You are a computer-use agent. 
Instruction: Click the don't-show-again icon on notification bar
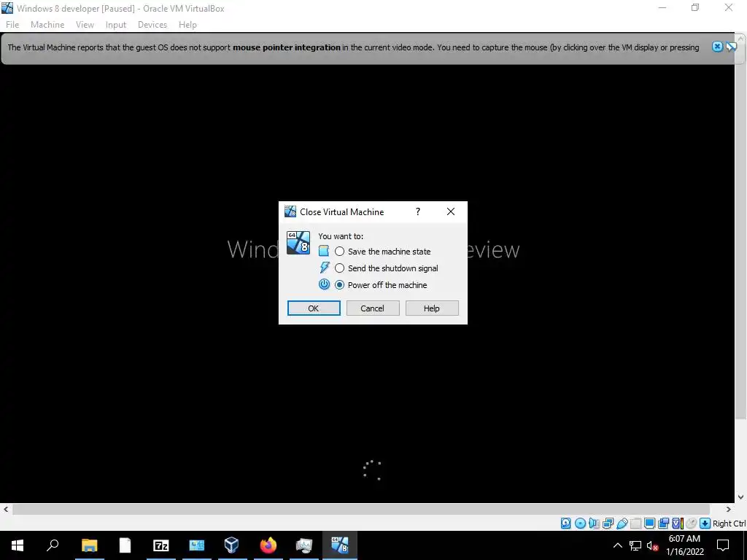731,46
